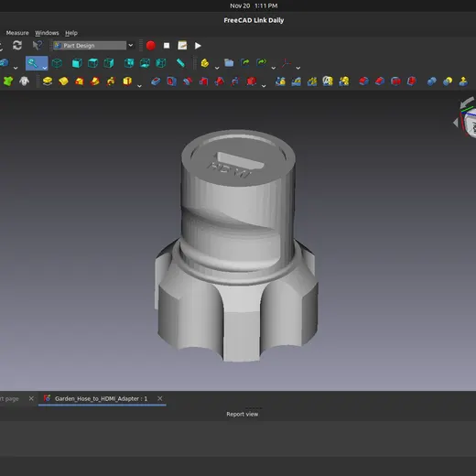Open the additive primitive dropdown arrow

(139, 86)
